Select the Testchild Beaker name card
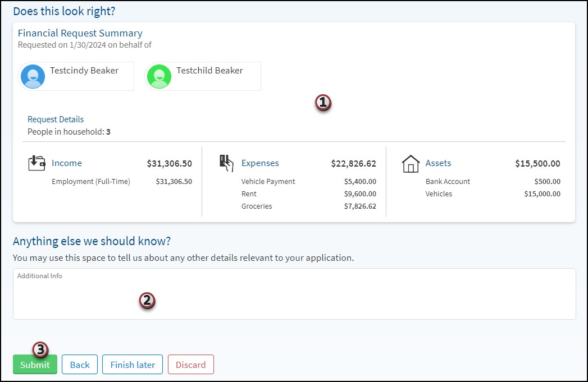 pos(203,76)
